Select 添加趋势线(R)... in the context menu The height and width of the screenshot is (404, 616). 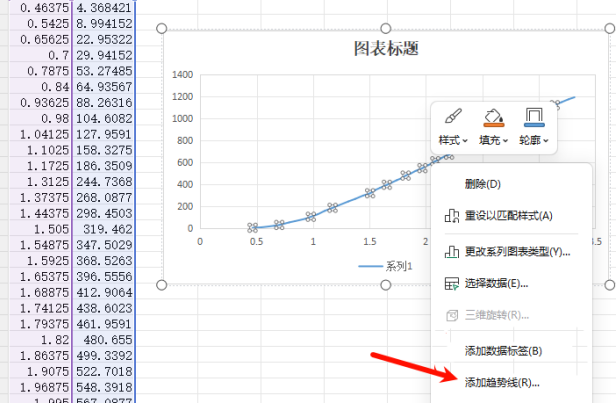pyautogui.click(x=502, y=382)
